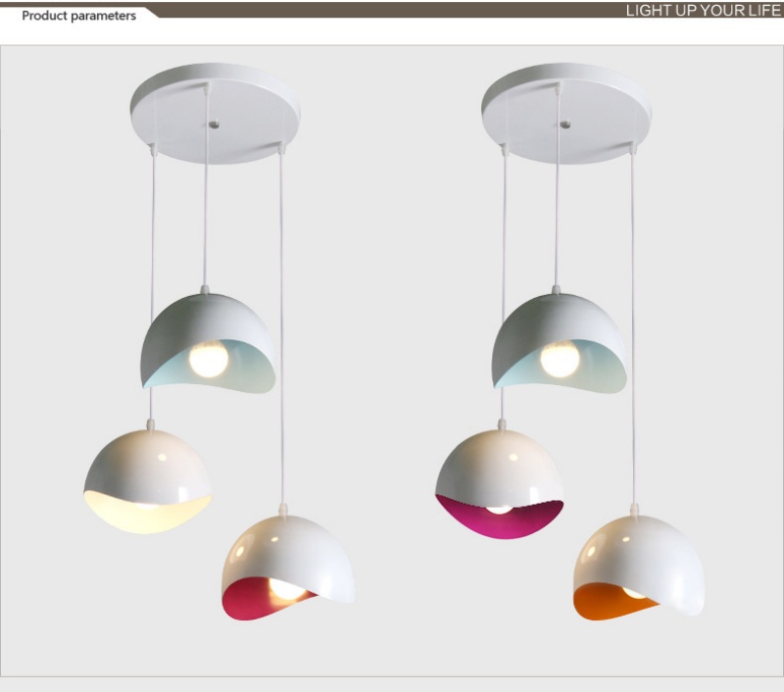Click white dome of the red-lined lamp
This screenshot has width=784, height=692.
pyautogui.click(x=294, y=549)
